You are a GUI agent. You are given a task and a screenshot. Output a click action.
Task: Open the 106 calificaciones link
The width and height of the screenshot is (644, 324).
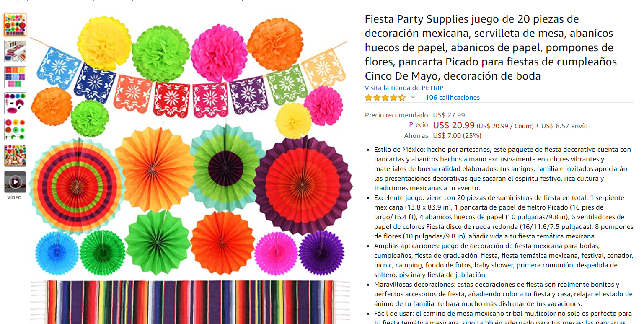coord(453,98)
